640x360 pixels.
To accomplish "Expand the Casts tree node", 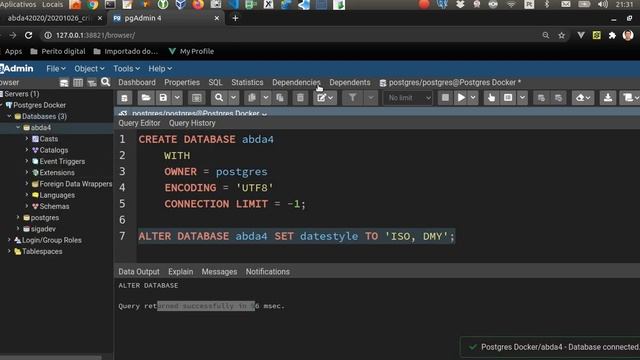I will click(x=27, y=139).
